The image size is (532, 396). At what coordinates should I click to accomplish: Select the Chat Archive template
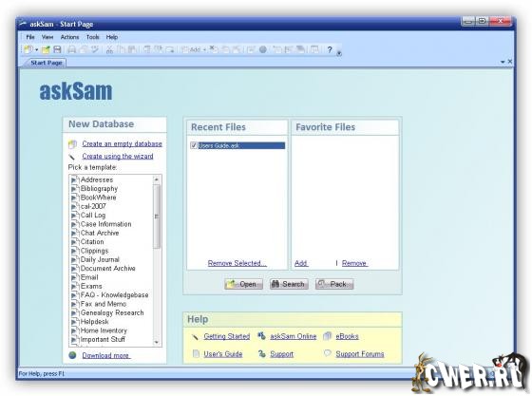[100, 233]
